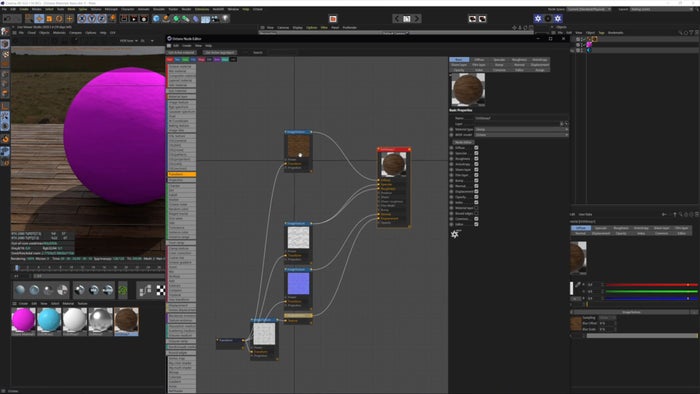The width and height of the screenshot is (700, 394).
Task: Click the previous arrow icon in top bar
Action: pyautogui.click(x=397, y=19)
